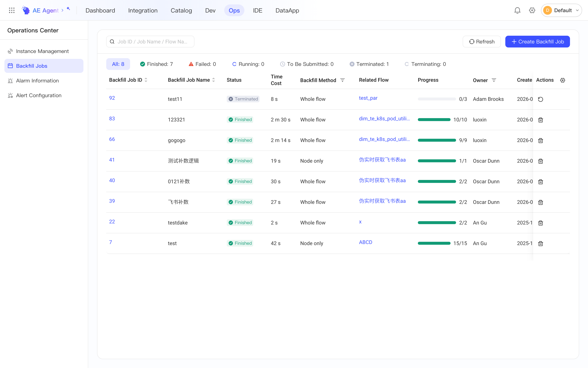Go to the DataApp tab
Viewport: 588px width, 368px height.
tap(287, 10)
